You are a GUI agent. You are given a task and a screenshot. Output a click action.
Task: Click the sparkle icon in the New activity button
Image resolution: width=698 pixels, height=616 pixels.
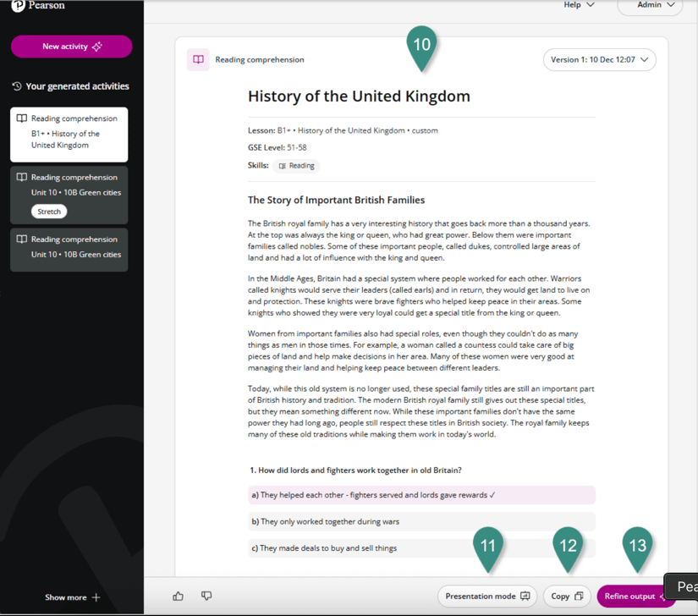click(97, 47)
